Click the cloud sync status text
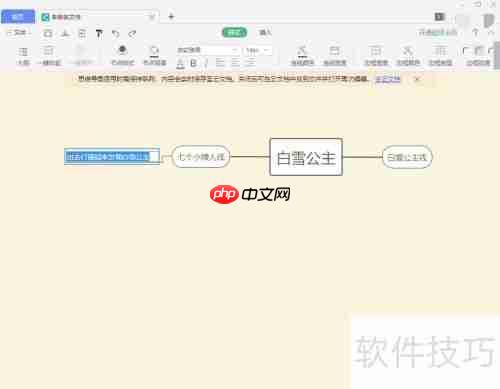 click(438, 33)
